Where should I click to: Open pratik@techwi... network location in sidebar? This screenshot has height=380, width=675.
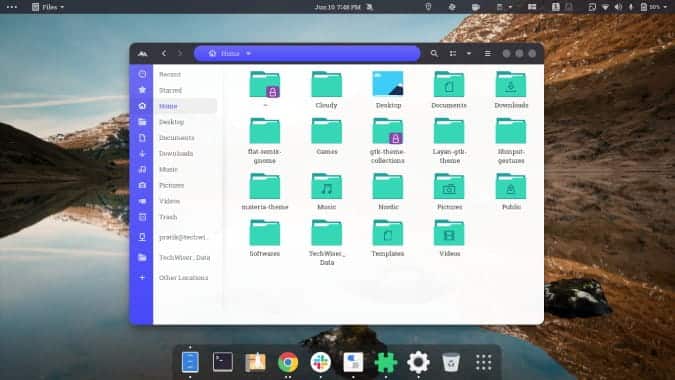[x=183, y=237]
